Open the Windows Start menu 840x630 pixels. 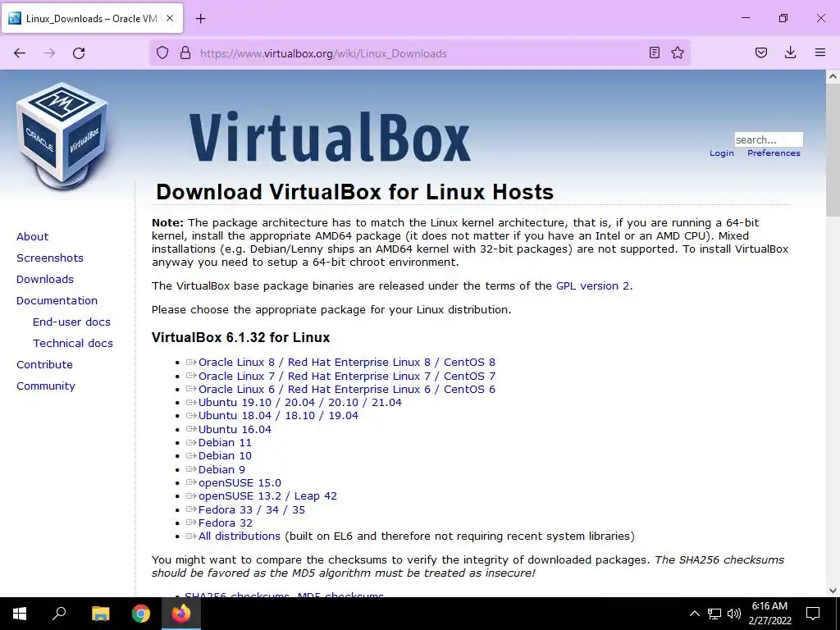(20, 614)
